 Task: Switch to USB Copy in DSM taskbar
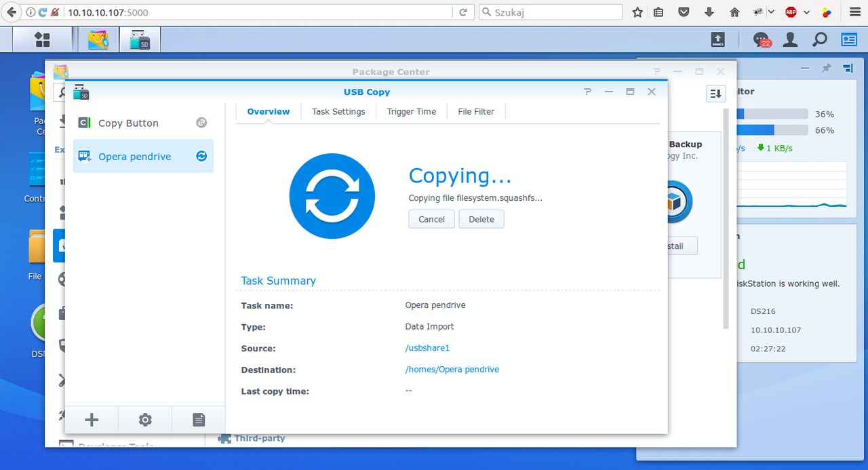click(x=140, y=39)
